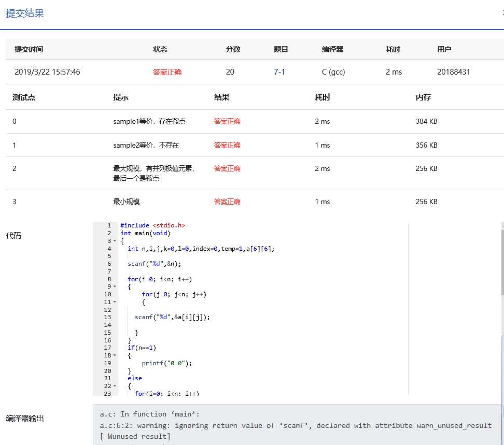Click the user ID 20188431
The image size is (504, 445).
454,72
